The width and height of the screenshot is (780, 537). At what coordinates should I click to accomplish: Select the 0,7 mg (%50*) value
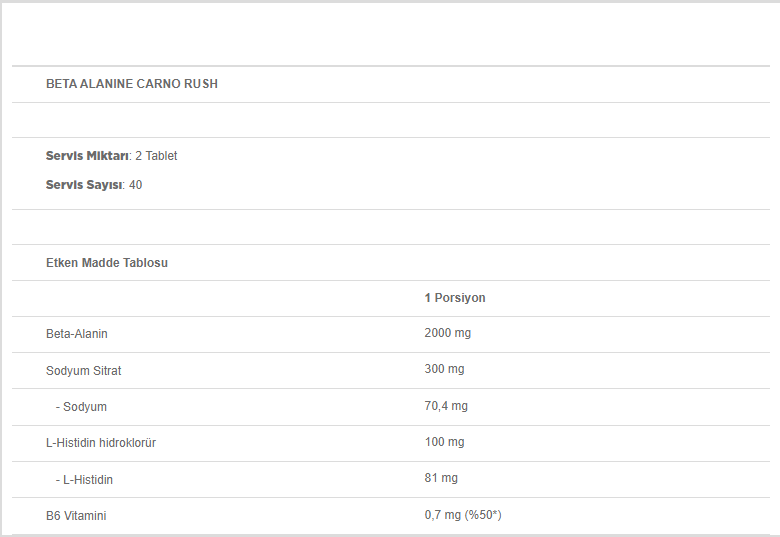click(463, 515)
